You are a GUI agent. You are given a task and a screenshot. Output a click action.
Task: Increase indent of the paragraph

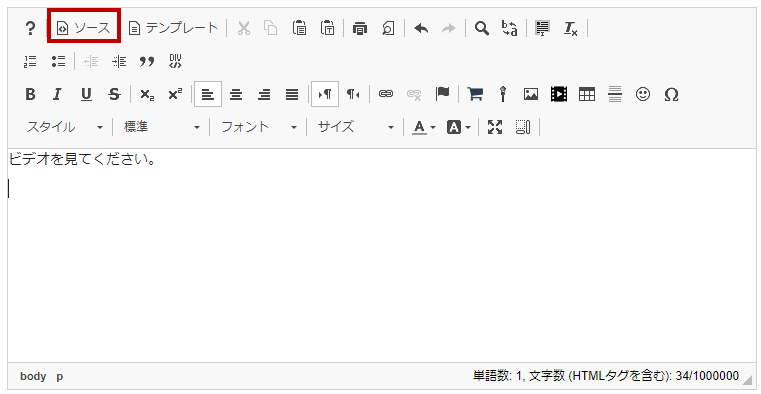119,61
